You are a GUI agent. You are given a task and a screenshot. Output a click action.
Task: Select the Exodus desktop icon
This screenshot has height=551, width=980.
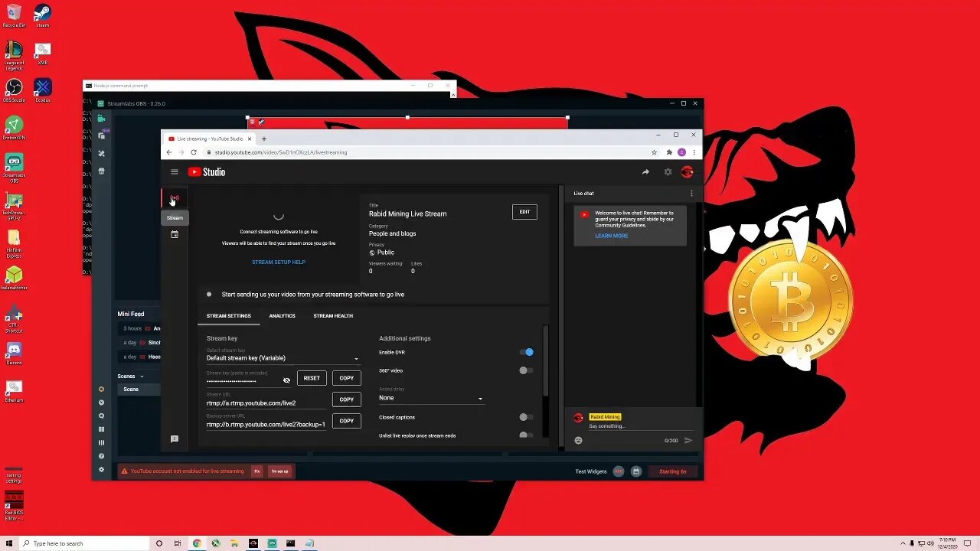43,90
